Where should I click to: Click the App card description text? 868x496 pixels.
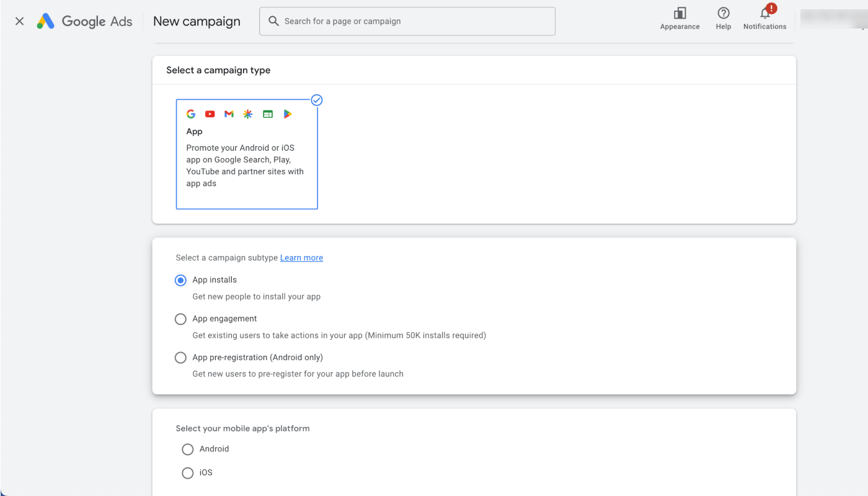pos(245,166)
